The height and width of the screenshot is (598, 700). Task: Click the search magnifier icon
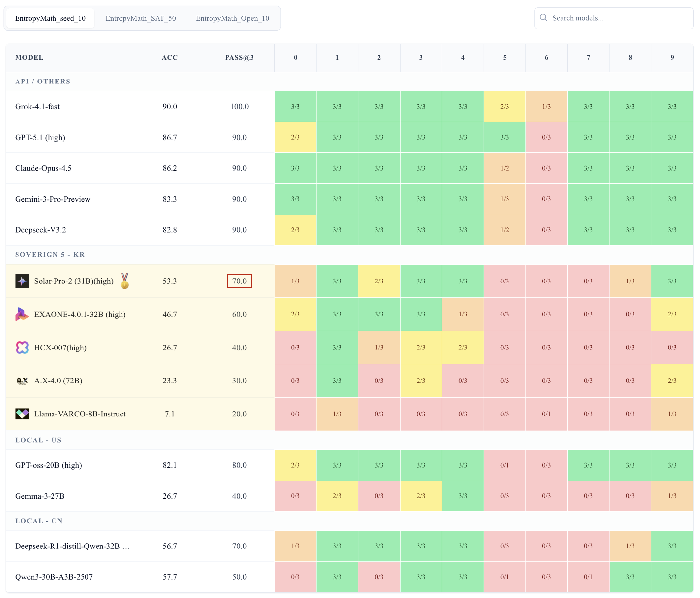pyautogui.click(x=543, y=17)
